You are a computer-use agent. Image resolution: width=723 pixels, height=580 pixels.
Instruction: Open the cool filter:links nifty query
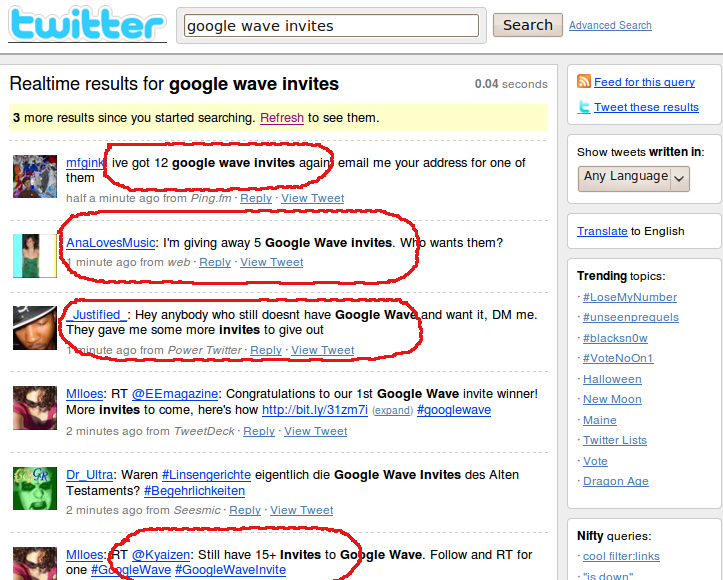621,556
